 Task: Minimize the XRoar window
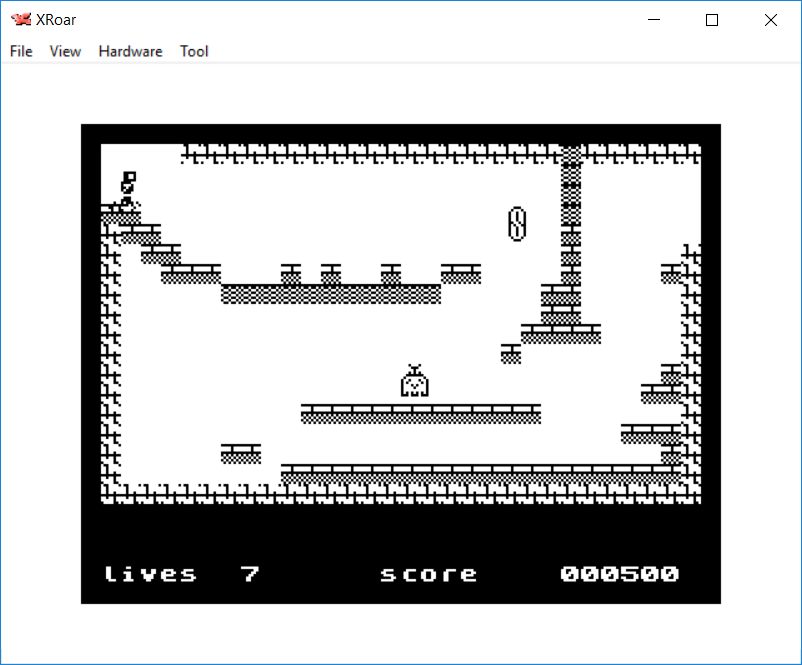point(655,20)
